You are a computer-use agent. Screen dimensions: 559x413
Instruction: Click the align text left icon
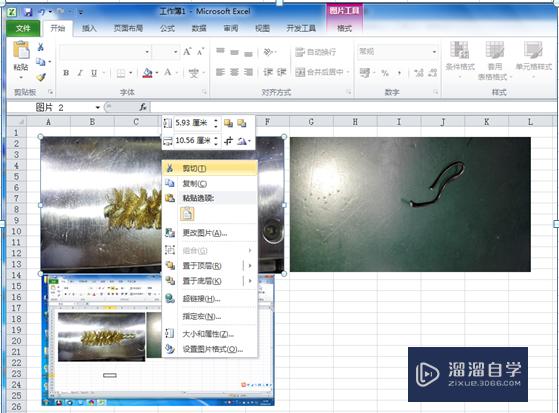[x=220, y=72]
